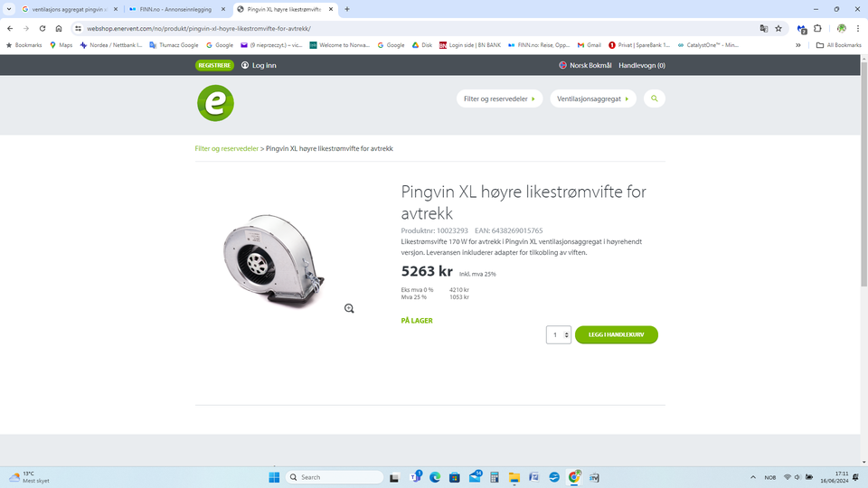Open Mail app from taskbar
This screenshot has width=868, height=488.
pyautogui.click(x=475, y=477)
